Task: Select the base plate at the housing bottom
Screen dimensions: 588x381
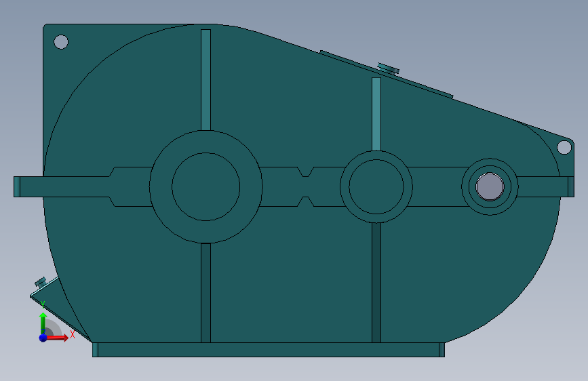Action: coord(269,350)
